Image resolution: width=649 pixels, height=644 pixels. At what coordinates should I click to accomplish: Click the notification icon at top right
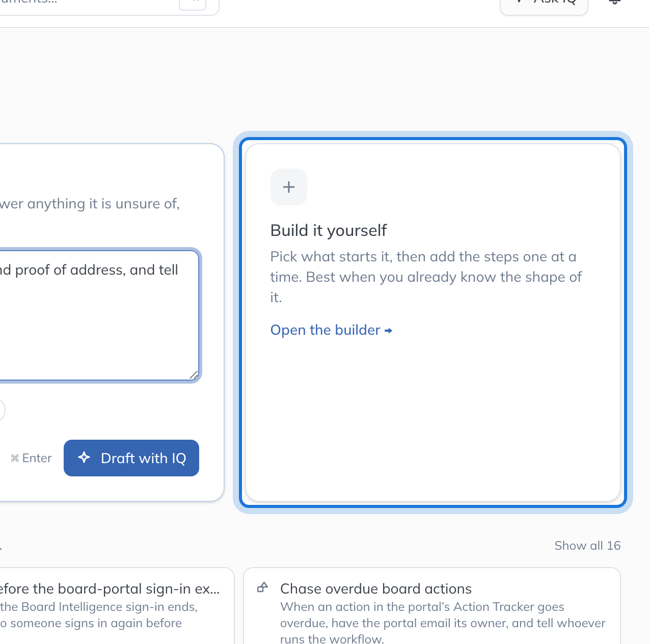[615, 2]
